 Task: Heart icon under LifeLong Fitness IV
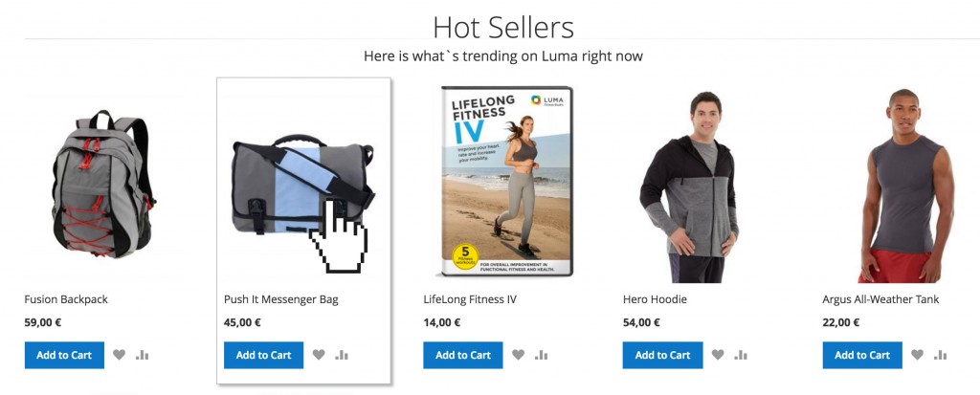pos(518,355)
